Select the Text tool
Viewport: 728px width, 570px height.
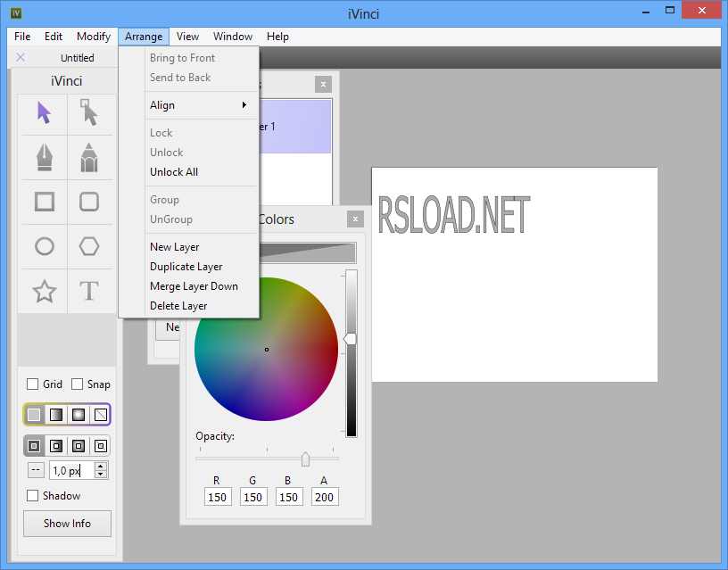tap(89, 291)
